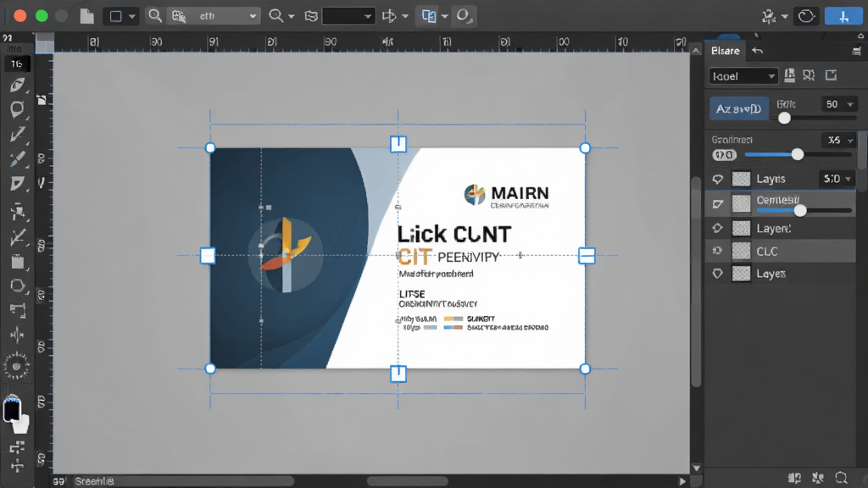This screenshot has height=488, width=868.
Task: Click the slider knob below the 50 value
Action: click(x=784, y=118)
